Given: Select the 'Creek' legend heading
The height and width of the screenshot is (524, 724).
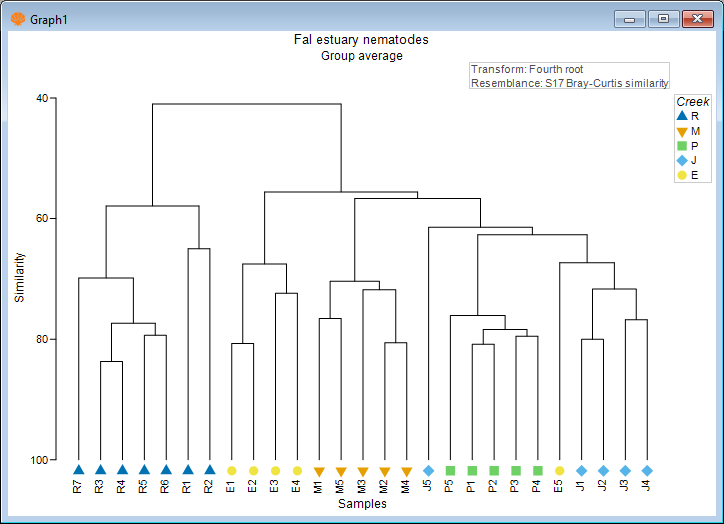Looking at the screenshot, I should click(x=692, y=102).
